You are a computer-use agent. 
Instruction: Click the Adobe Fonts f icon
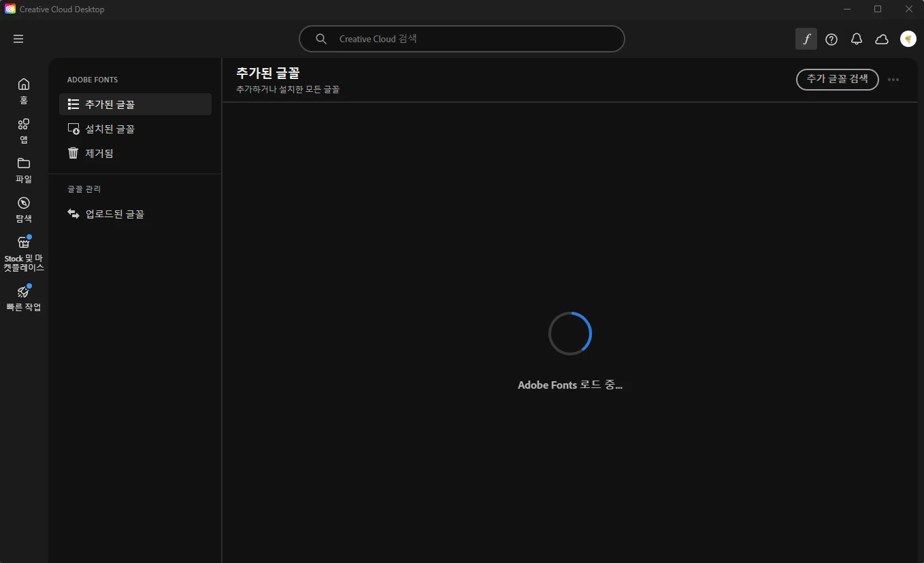pyautogui.click(x=806, y=39)
